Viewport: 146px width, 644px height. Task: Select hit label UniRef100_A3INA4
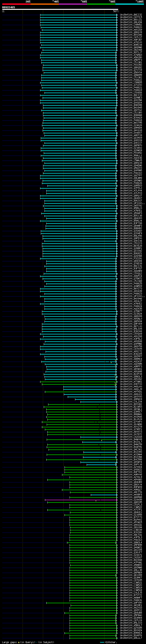pos(131,454)
